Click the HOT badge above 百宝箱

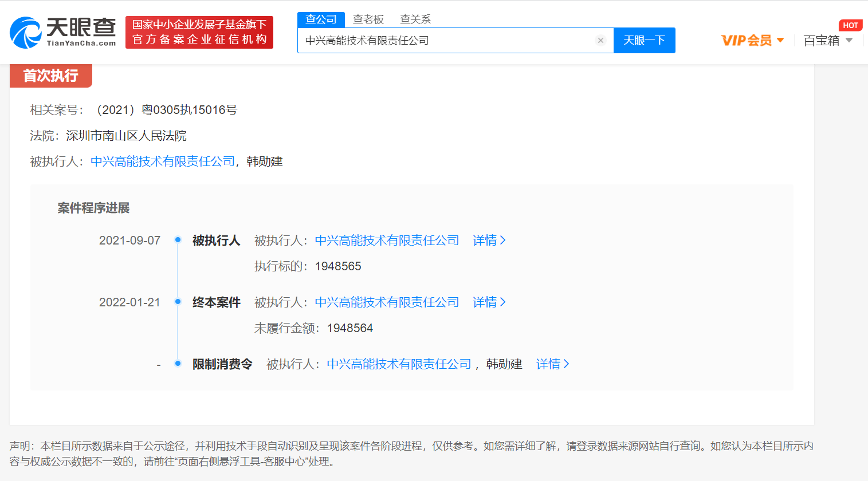click(x=850, y=25)
